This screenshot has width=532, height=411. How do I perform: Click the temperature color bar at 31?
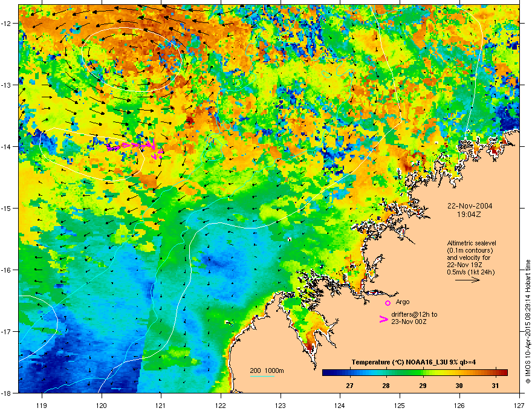coord(496,373)
